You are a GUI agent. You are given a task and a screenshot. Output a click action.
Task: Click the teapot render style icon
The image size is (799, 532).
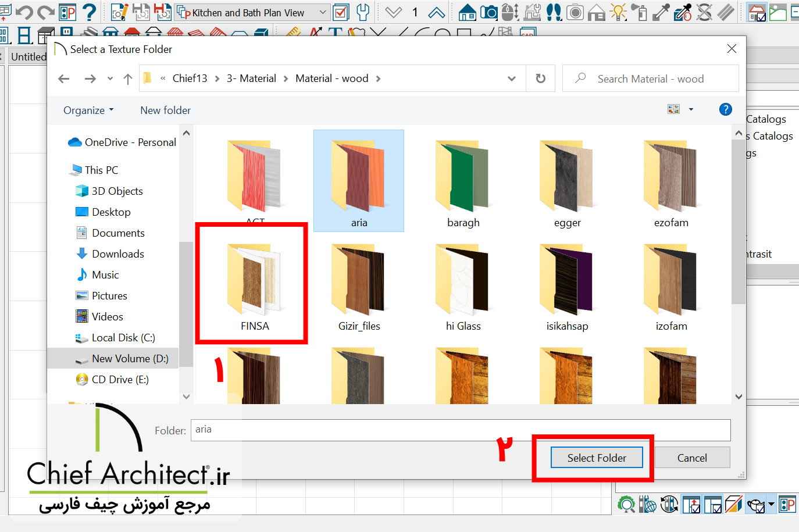[x=755, y=505]
